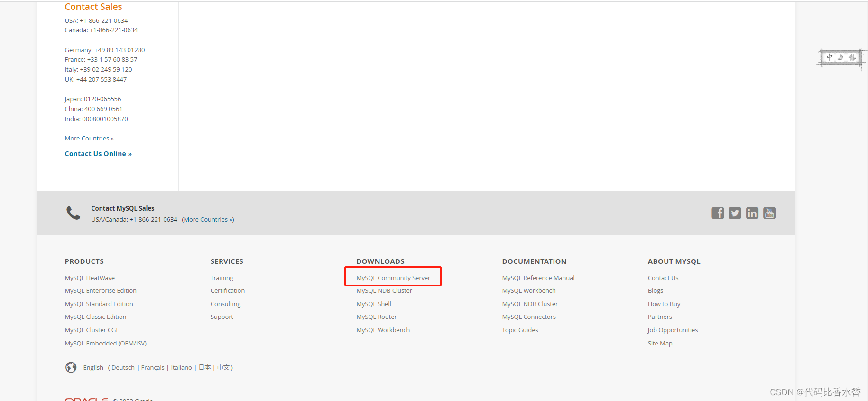The image size is (868, 401).
Task: Select the English language option
Action: 93,368
